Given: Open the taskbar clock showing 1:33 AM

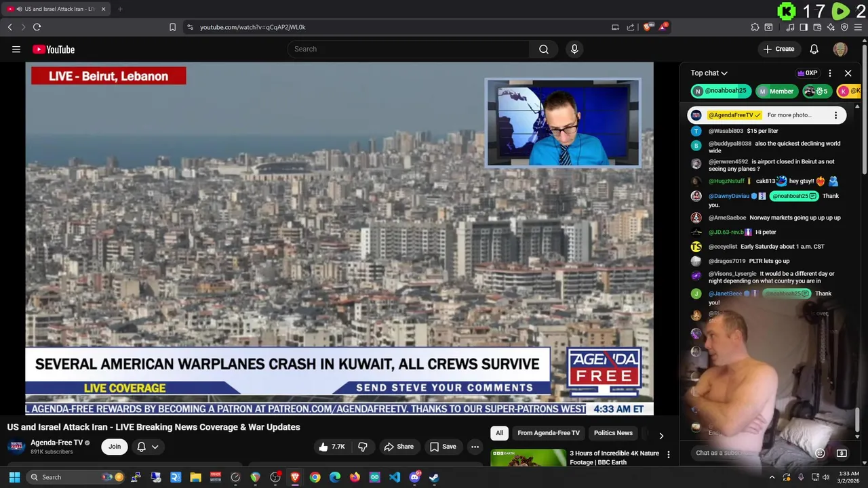Looking at the screenshot, I should point(849,477).
